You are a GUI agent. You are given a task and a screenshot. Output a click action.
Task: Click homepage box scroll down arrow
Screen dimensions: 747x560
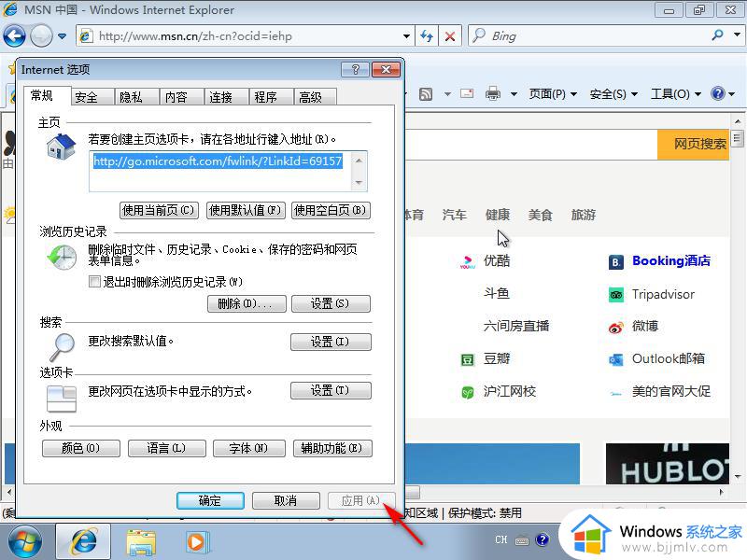pyautogui.click(x=359, y=183)
